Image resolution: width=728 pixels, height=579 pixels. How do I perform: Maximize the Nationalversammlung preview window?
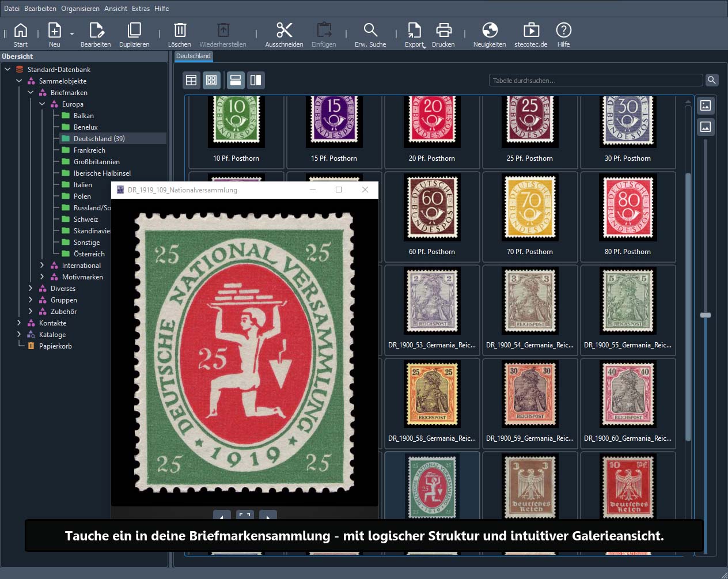point(339,190)
